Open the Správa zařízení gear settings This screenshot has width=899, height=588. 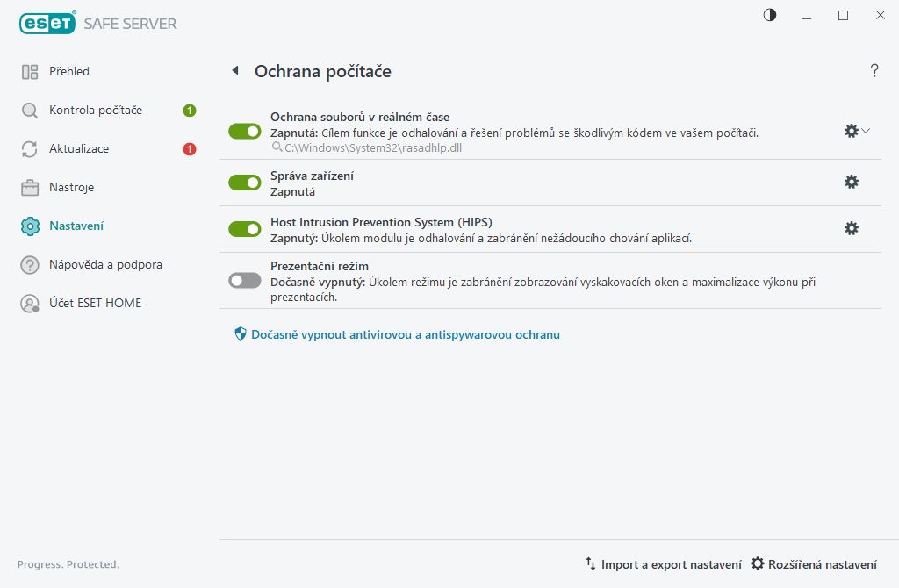tap(851, 182)
